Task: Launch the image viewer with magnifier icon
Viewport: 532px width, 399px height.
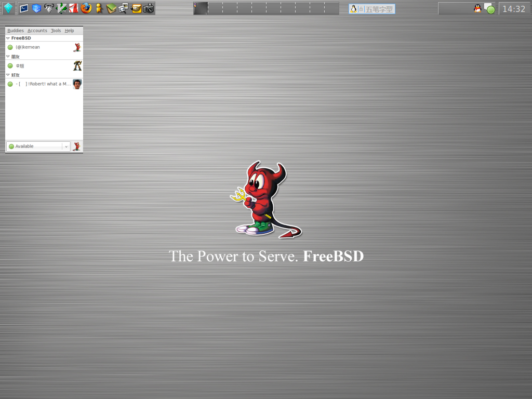Action: point(123,8)
